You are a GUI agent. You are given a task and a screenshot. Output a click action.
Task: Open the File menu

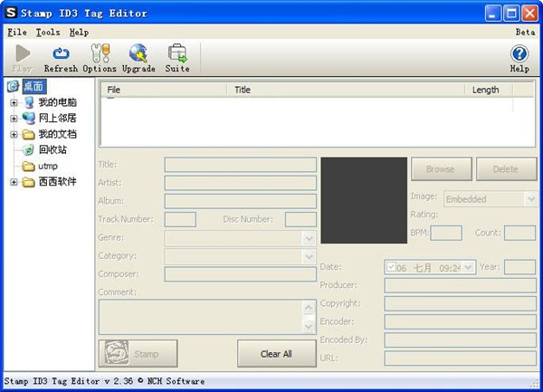(16, 32)
